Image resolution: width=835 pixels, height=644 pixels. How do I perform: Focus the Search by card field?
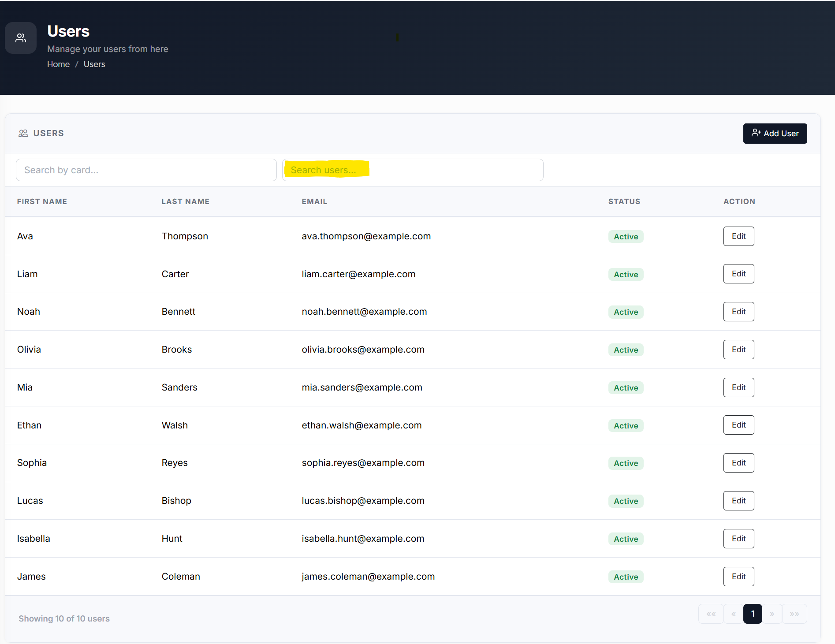pyautogui.click(x=146, y=170)
